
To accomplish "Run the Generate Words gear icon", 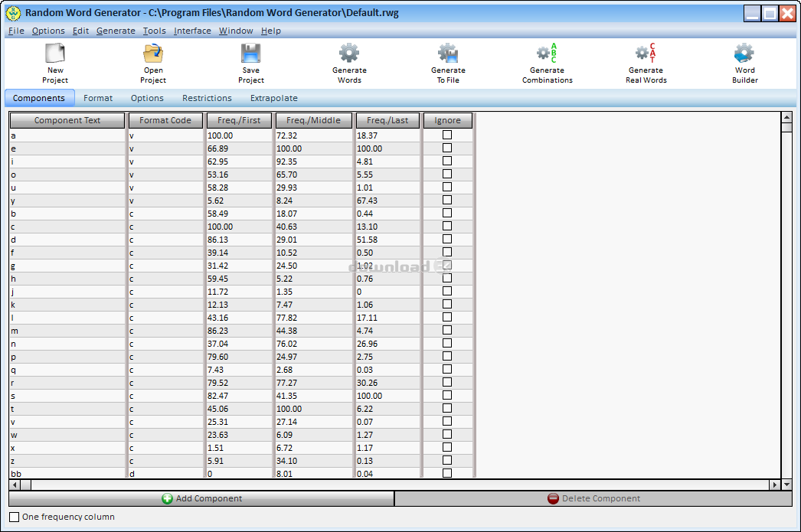I will (349, 53).
